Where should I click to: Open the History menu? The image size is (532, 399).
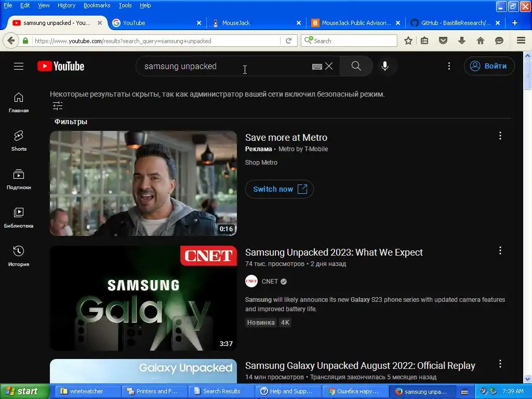click(x=66, y=5)
